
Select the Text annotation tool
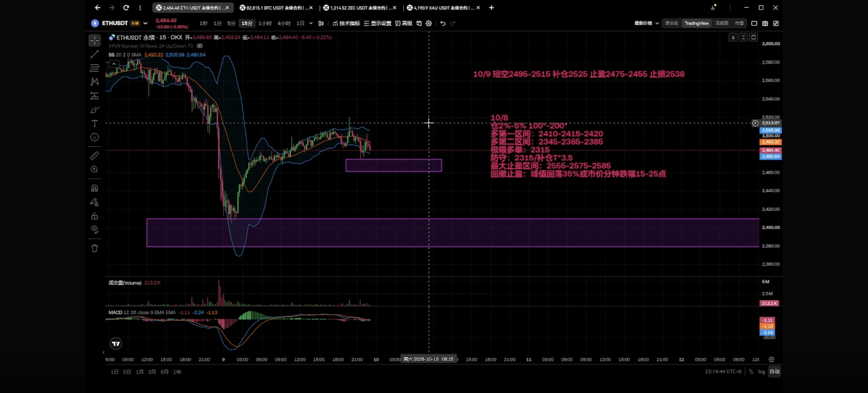coord(95,123)
